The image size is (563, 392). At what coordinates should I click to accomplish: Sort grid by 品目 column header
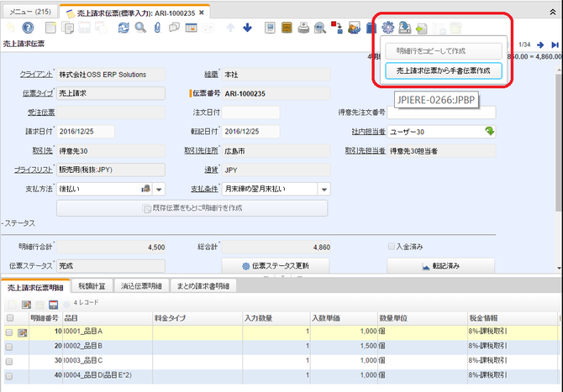point(108,318)
